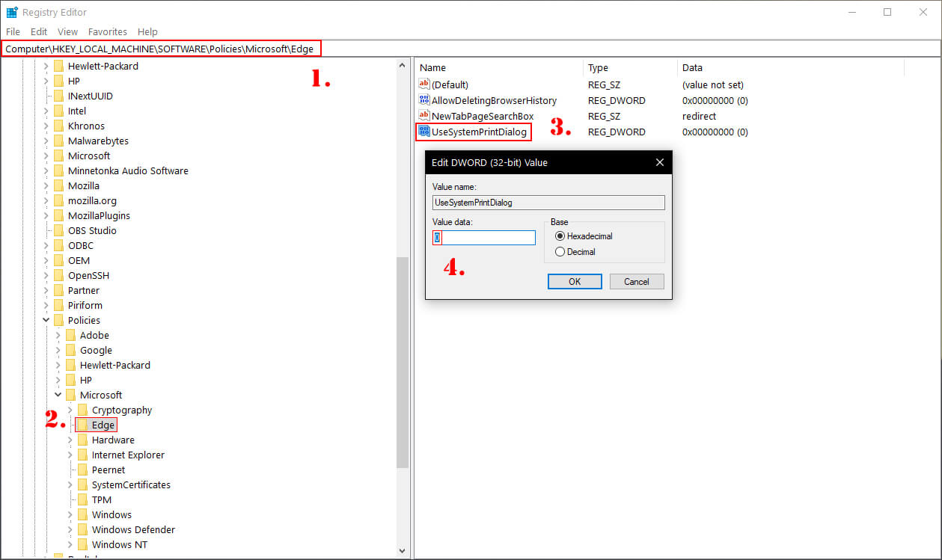Open the Edit menu
This screenshot has height=560, width=942.
39,31
